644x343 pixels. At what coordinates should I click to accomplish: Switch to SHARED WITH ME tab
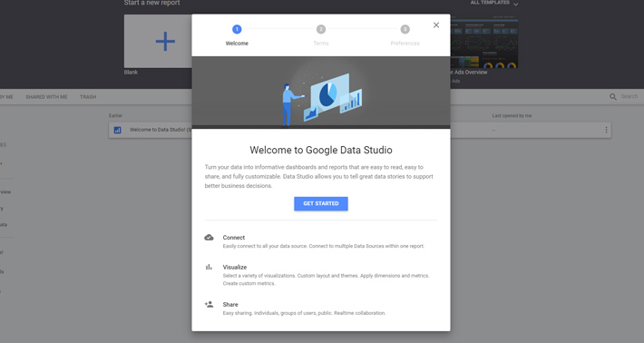[x=46, y=97]
